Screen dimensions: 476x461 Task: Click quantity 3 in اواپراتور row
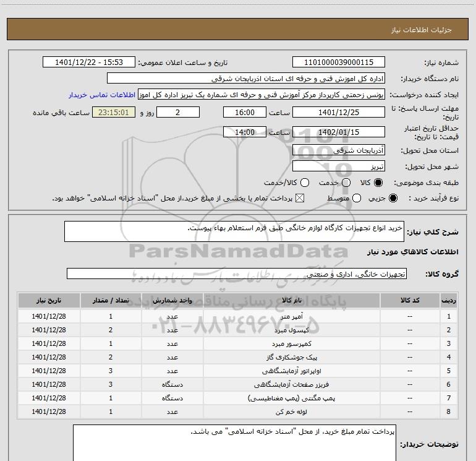(111, 371)
